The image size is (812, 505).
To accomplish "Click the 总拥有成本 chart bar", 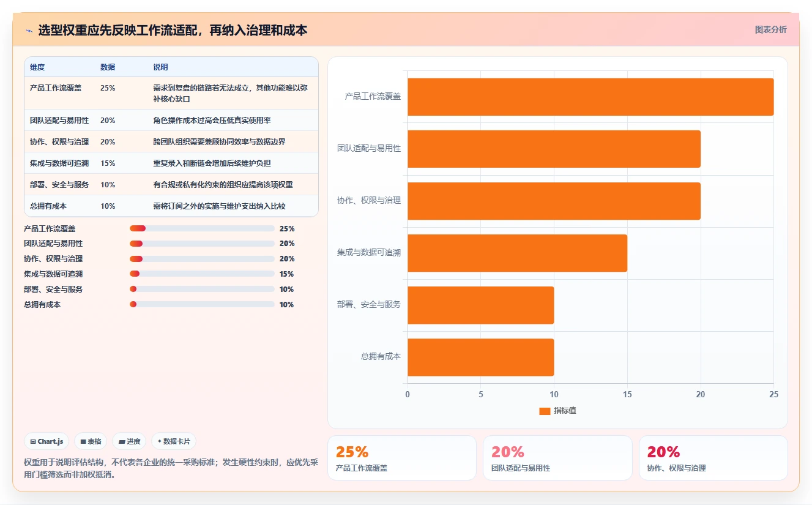I will click(x=480, y=357).
